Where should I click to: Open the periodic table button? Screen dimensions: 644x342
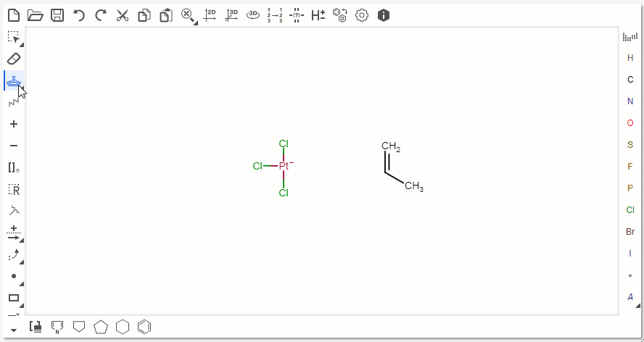pyautogui.click(x=629, y=36)
